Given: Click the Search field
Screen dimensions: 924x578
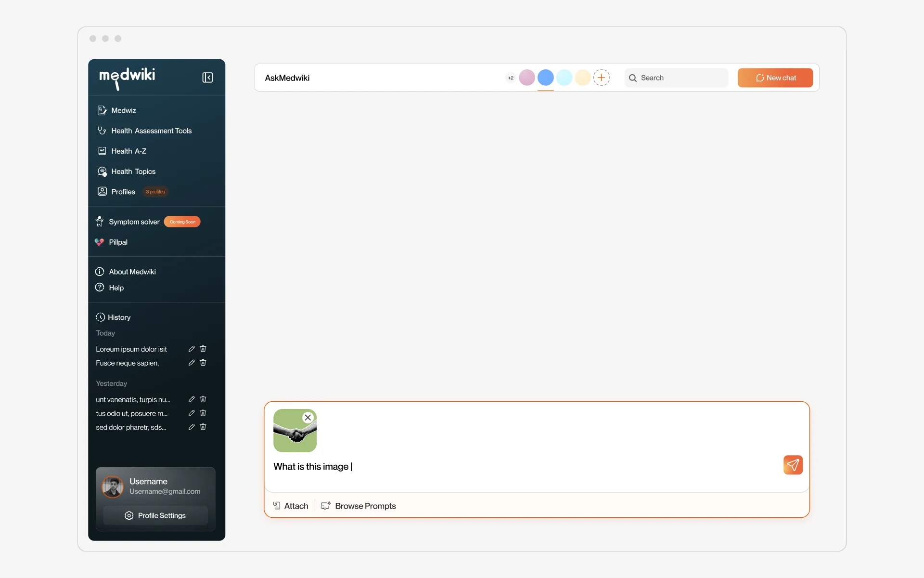Looking at the screenshot, I should 676,78.
